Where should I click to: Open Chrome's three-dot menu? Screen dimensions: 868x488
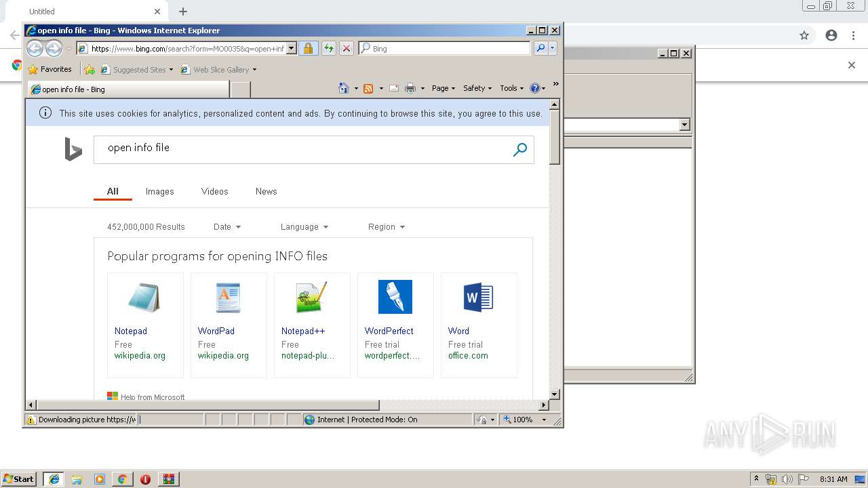pos(853,35)
